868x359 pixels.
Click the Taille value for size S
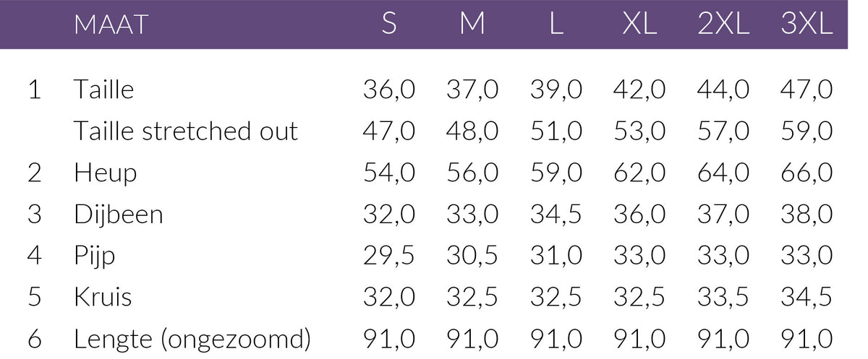pos(389,90)
